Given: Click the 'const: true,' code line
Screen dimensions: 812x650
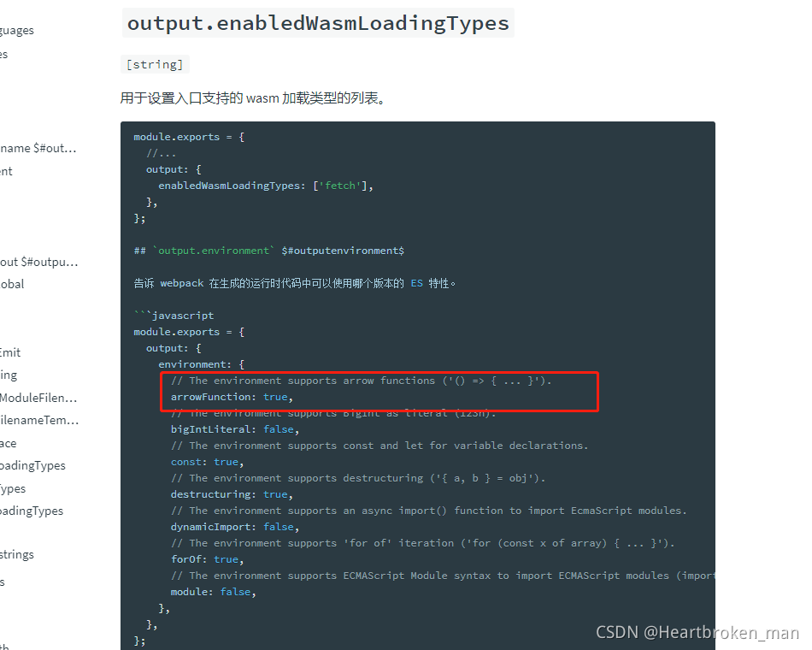Looking at the screenshot, I should (207, 462).
